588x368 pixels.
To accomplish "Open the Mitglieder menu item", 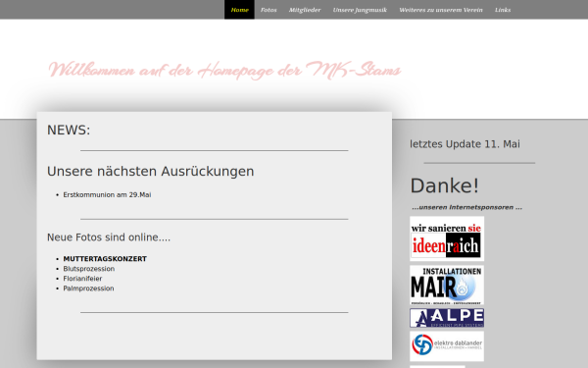I will point(305,10).
